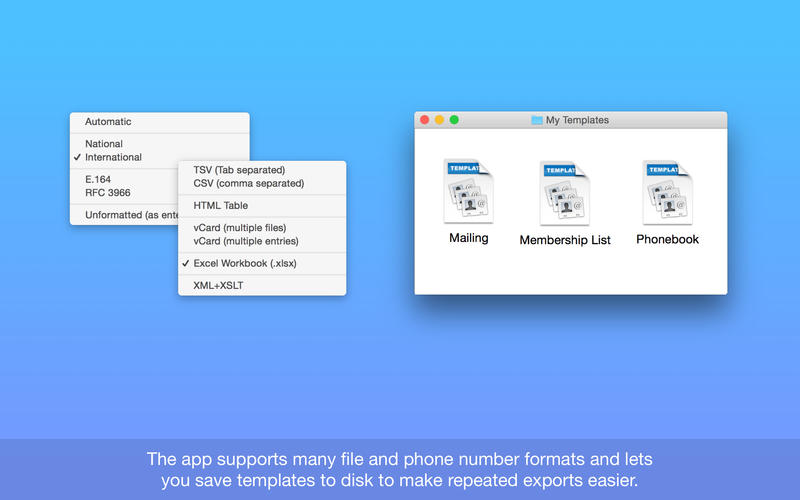Viewport: 800px width, 500px height.
Task: Pick E.164 phone number format
Action: (x=98, y=179)
